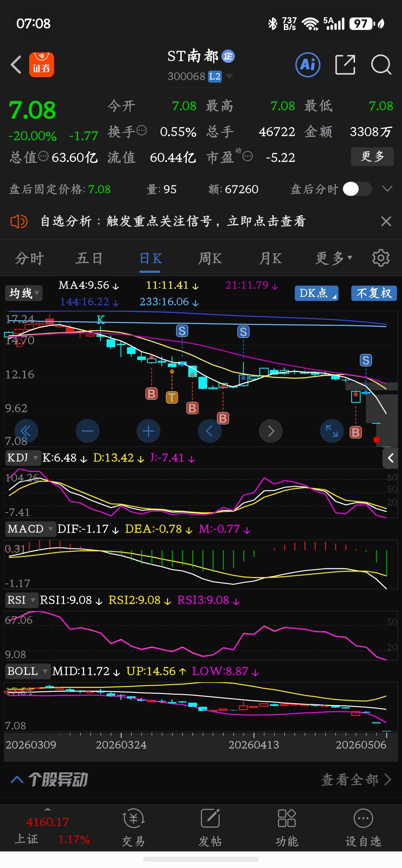
Task: Collapse side panel with left chevron
Action: pos(391,458)
